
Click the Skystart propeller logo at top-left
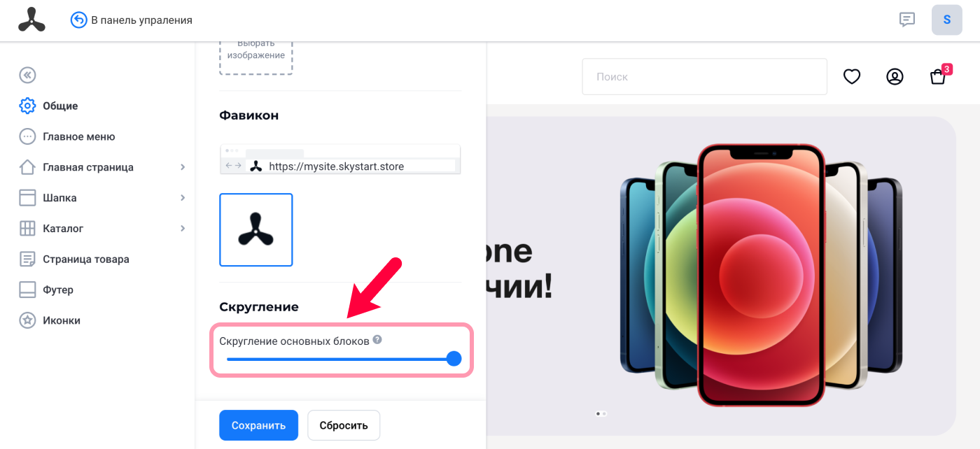pyautogui.click(x=31, y=20)
